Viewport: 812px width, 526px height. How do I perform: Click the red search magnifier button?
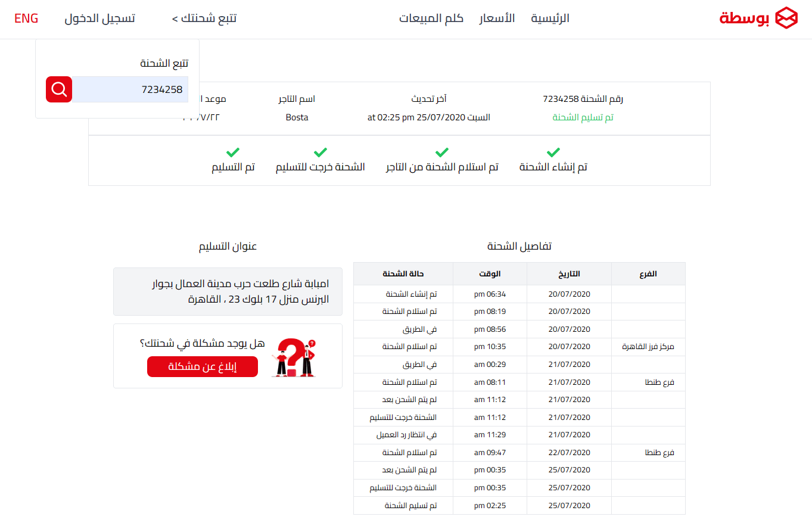[59, 89]
